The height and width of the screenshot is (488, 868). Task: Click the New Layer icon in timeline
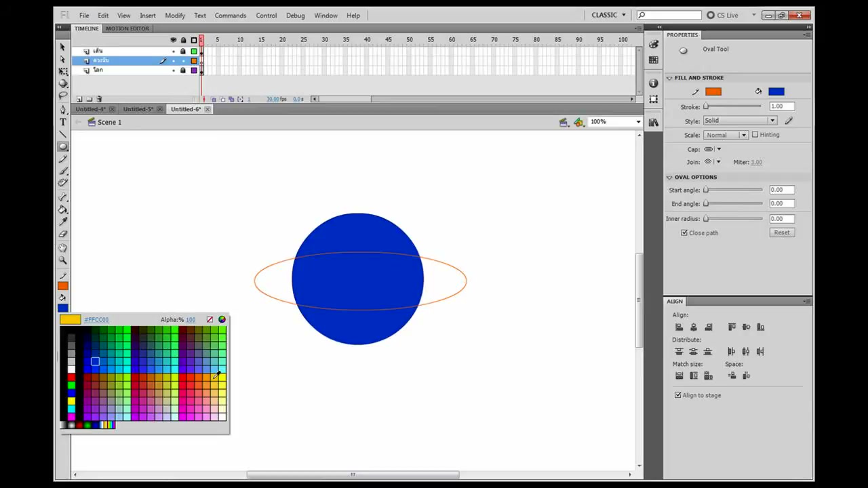[x=79, y=99]
